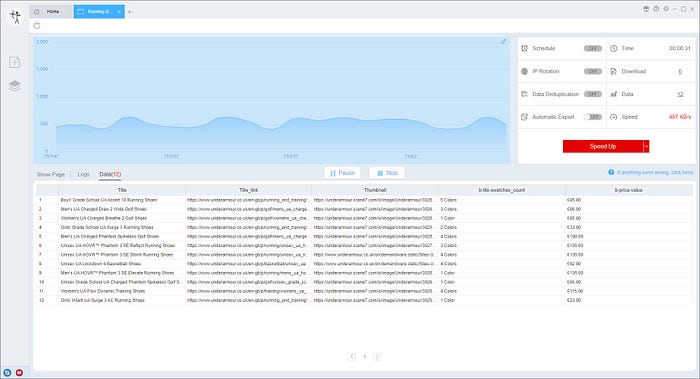The width and height of the screenshot is (700, 379).
Task: Open the help icon in the title bar
Action: click(656, 9)
